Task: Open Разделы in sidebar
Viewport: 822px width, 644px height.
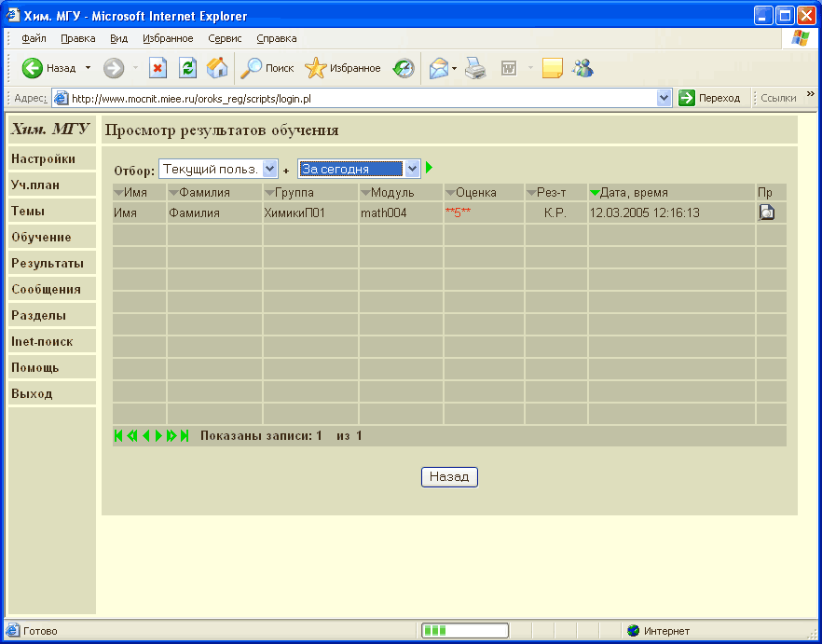Action: 52,315
